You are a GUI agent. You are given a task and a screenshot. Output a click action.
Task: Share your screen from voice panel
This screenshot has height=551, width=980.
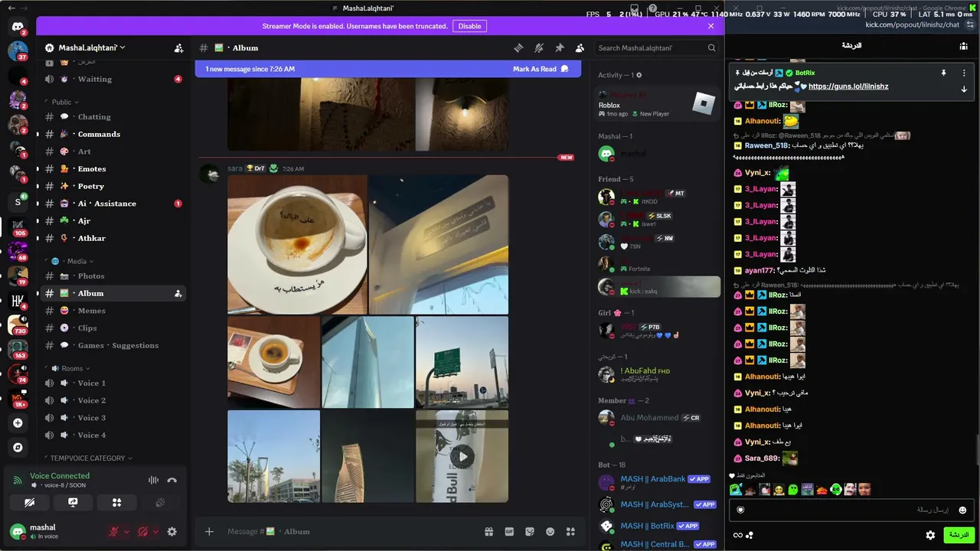coord(73,503)
